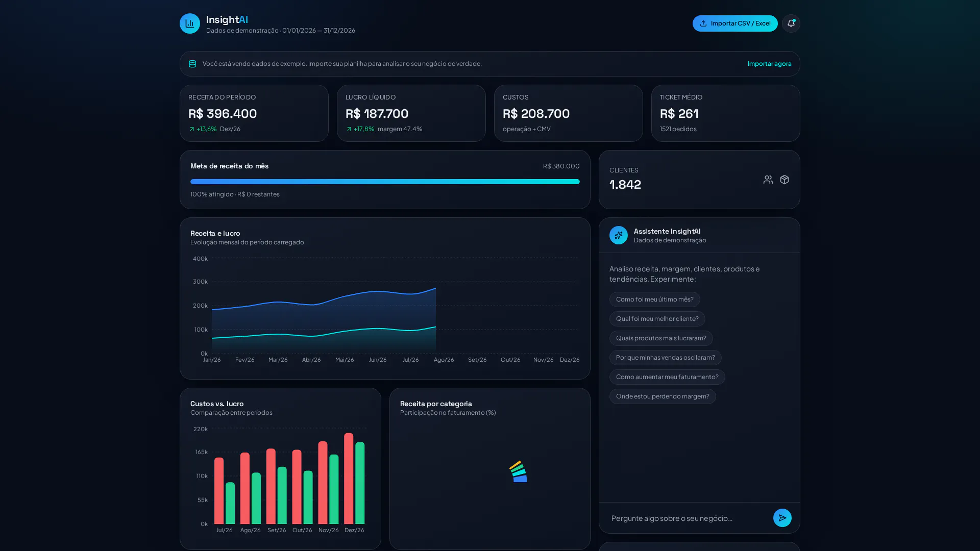Screen dimensions: 980x551
Task: Send the question with the paper-plane button
Action: coord(782,518)
